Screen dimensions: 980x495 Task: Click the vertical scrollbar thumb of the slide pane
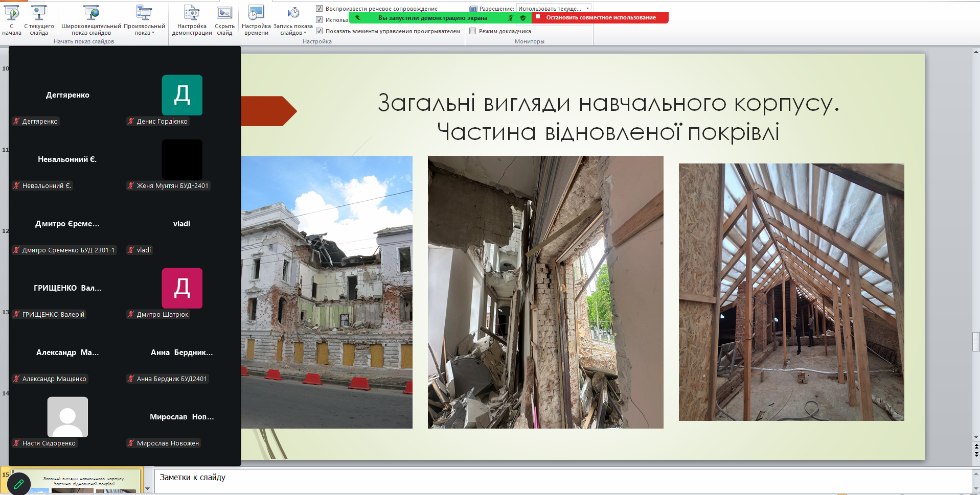[x=976, y=342]
